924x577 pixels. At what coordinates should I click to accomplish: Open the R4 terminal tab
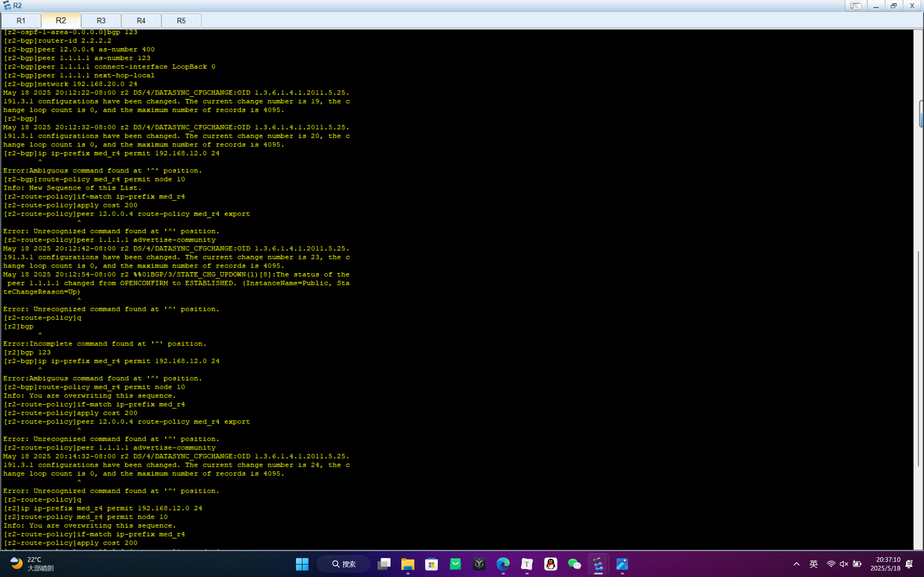pyautogui.click(x=141, y=21)
